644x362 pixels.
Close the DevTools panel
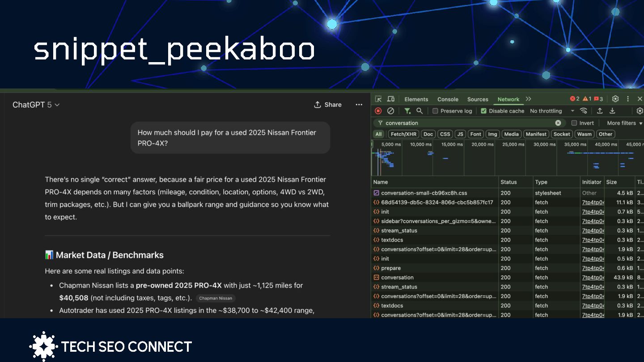[640, 99]
